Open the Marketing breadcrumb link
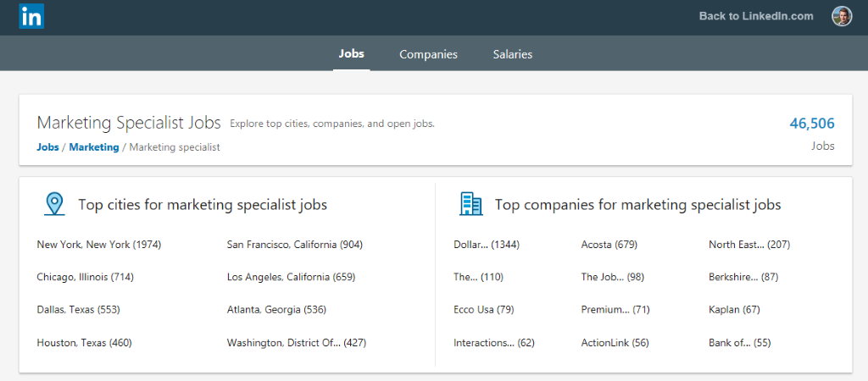Image resolution: width=868 pixels, height=381 pixels. tap(94, 147)
